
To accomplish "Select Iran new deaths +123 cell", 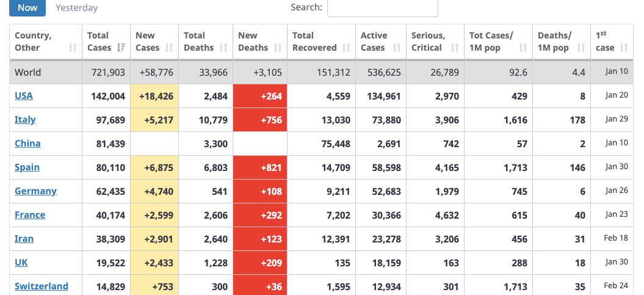I will 260,239.
